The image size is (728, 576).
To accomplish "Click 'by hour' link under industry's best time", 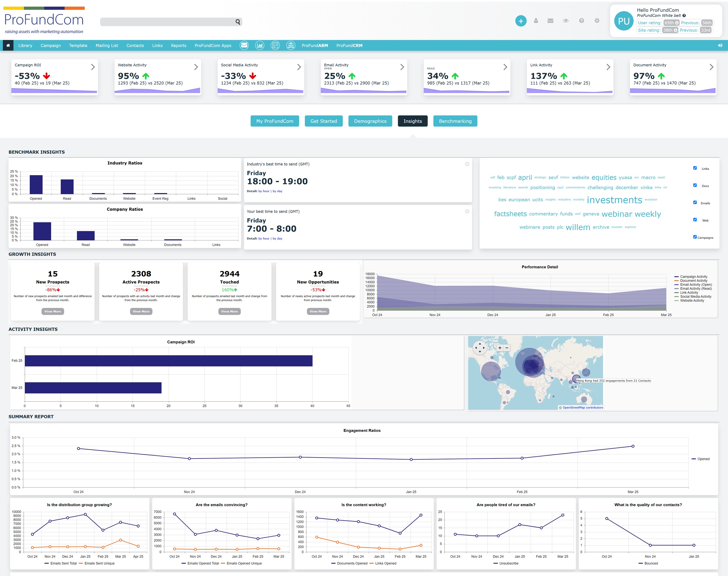I will coord(264,191).
